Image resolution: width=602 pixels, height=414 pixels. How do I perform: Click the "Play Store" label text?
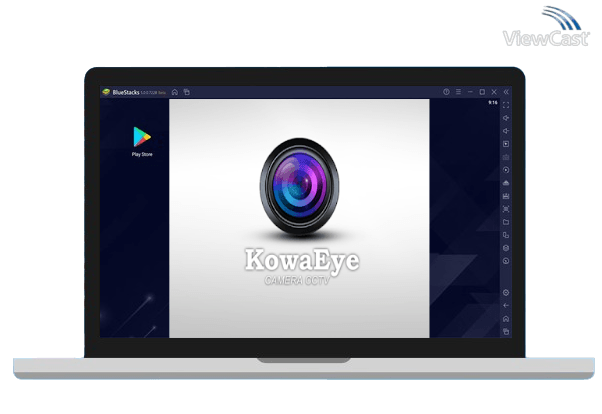[x=142, y=154]
